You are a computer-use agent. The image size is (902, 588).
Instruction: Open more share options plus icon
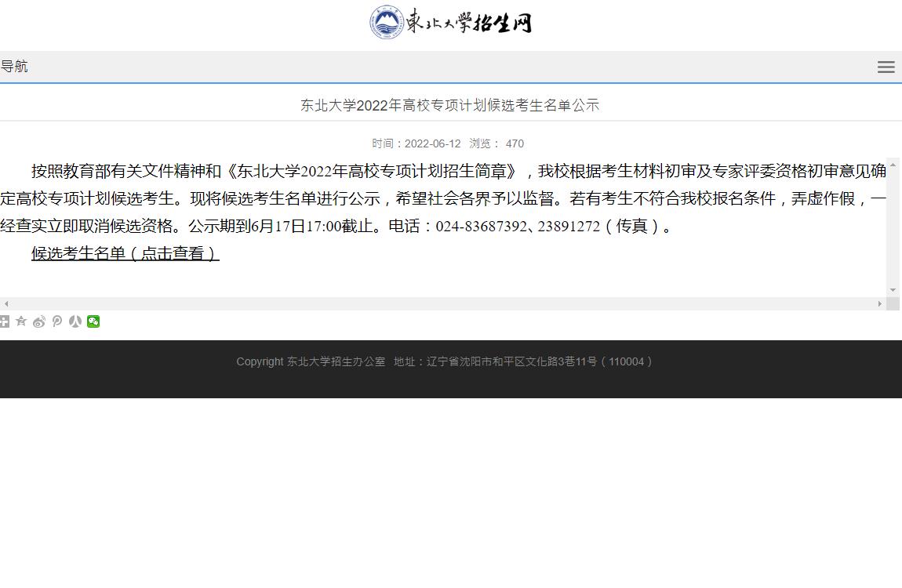click(4, 321)
